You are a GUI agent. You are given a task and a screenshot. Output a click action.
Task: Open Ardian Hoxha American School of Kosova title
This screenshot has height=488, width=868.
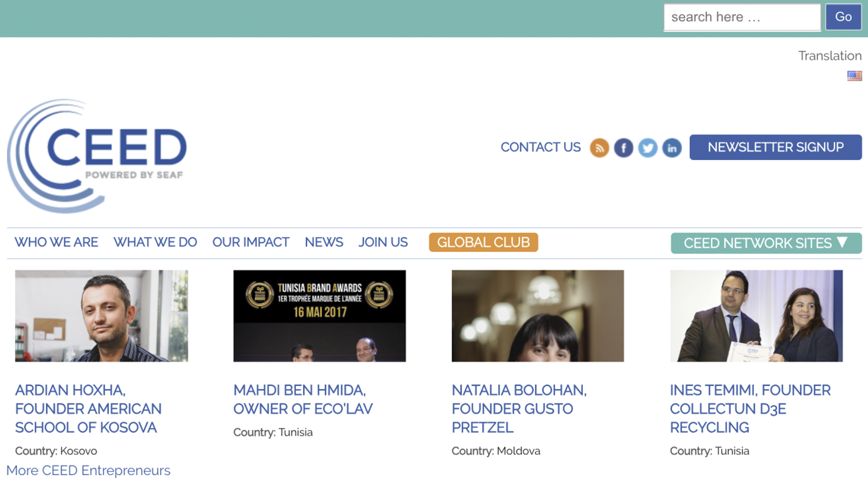click(88, 409)
